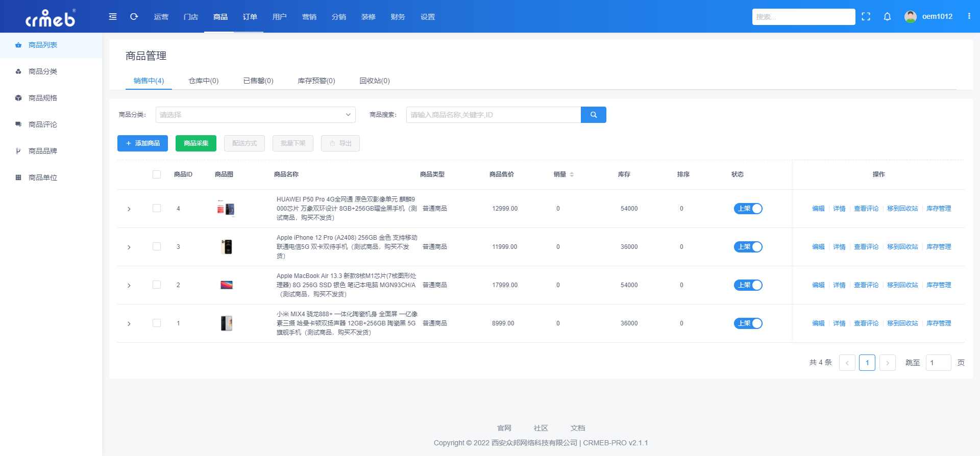Viewport: 980px width, 456px height.
Task: Click 编辑 for HUAWEI P50 Pro
Action: pos(818,209)
